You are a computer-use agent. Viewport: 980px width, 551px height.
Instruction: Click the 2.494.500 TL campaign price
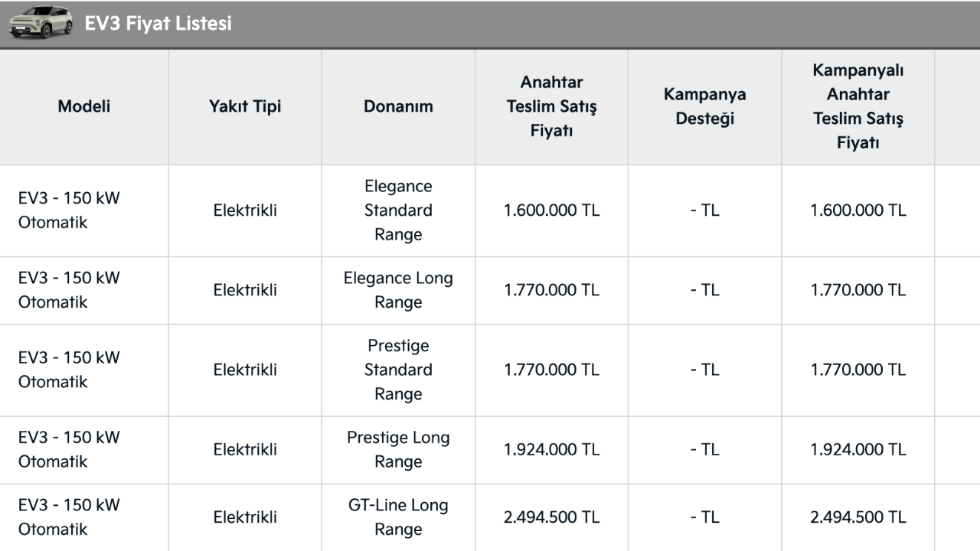857,517
